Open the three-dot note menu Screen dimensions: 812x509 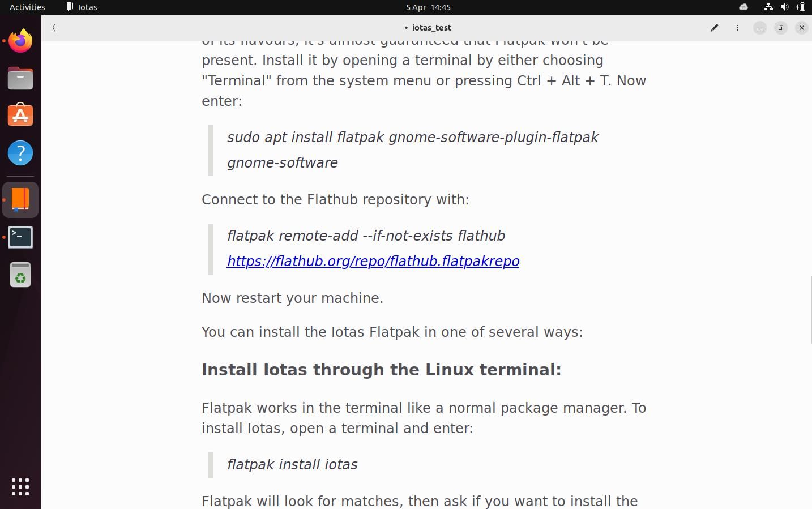pyautogui.click(x=737, y=28)
